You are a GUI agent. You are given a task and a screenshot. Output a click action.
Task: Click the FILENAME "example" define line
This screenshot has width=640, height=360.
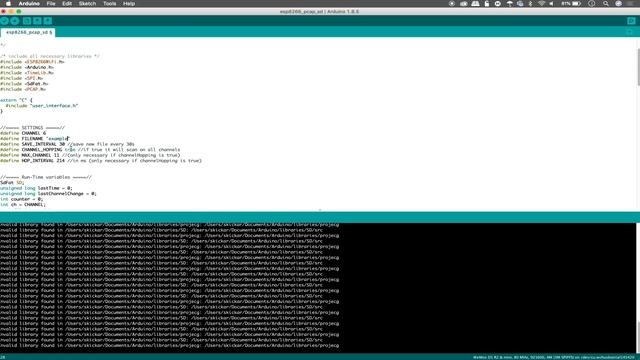(x=34, y=139)
